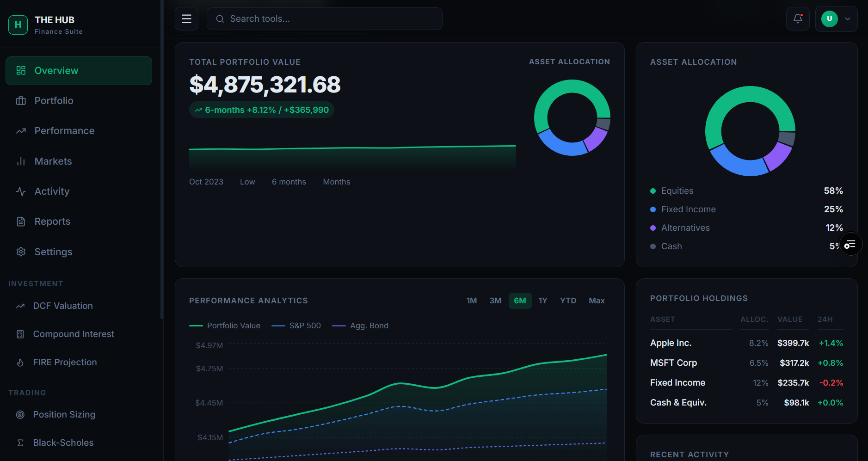Open the DCF Valuation tool
The width and height of the screenshot is (868, 461).
click(63, 306)
